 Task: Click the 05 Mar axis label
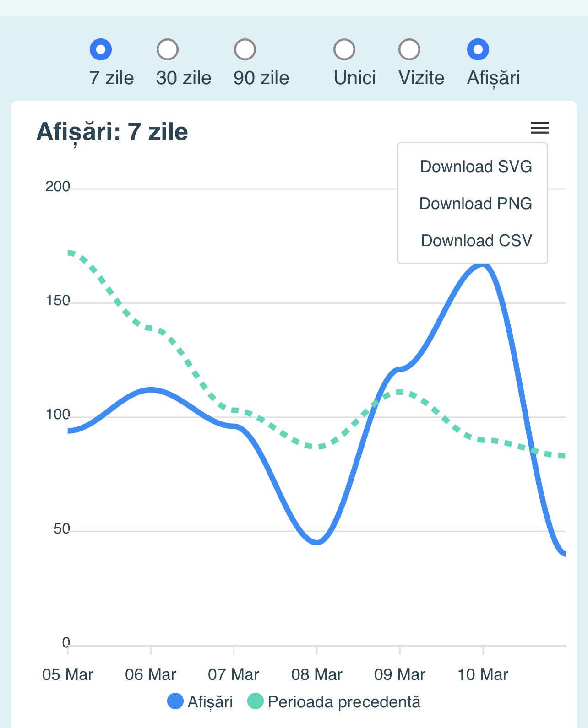tap(68, 674)
